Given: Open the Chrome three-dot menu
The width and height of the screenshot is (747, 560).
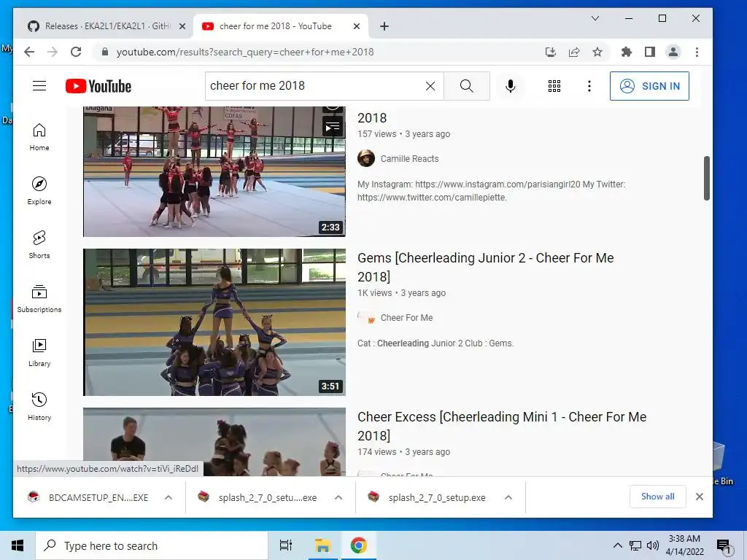Looking at the screenshot, I should point(697,52).
